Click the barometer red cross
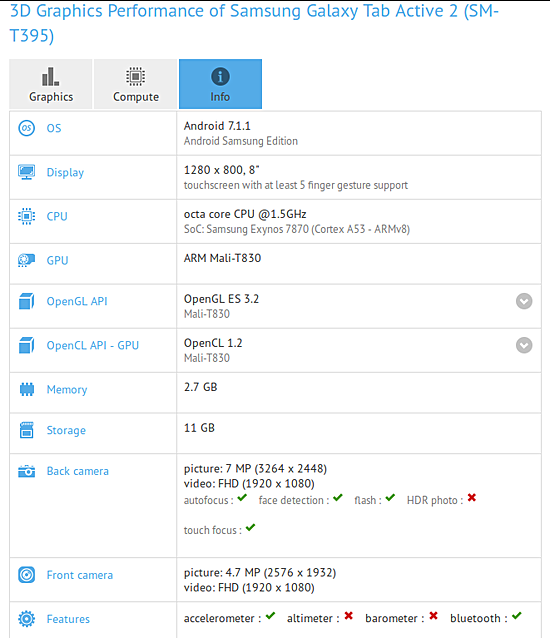The width and height of the screenshot is (550, 638). (434, 616)
